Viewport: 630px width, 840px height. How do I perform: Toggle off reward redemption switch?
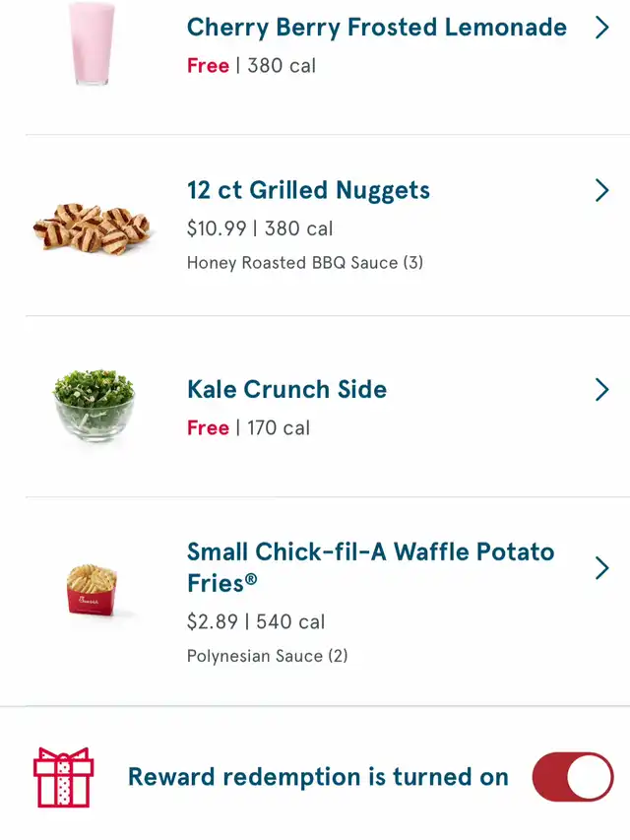pyautogui.click(x=573, y=777)
